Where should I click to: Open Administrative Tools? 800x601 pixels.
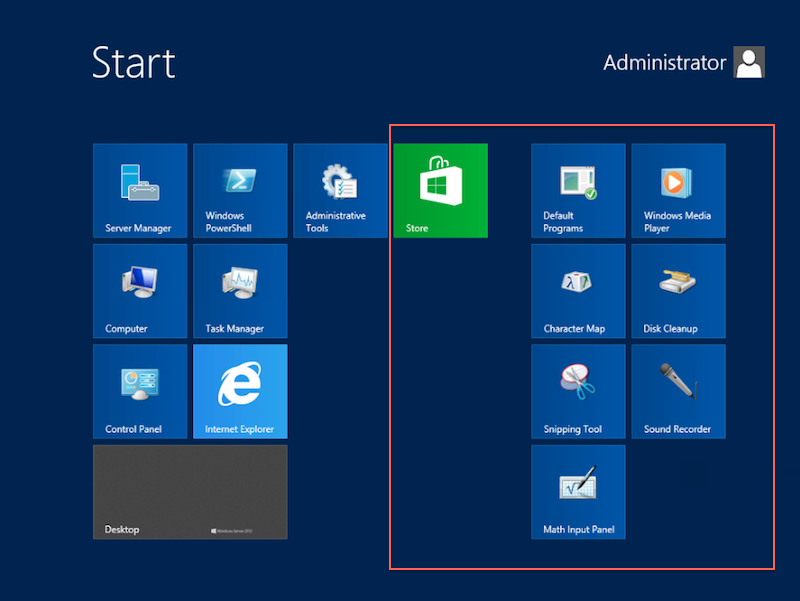pos(340,190)
